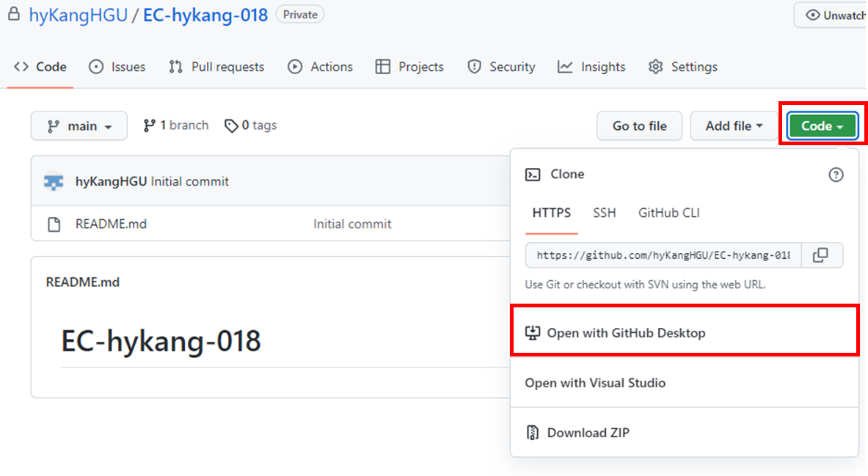Open the hyKangHGU owner profile link
This screenshot has width=868, height=476.
tap(76, 15)
